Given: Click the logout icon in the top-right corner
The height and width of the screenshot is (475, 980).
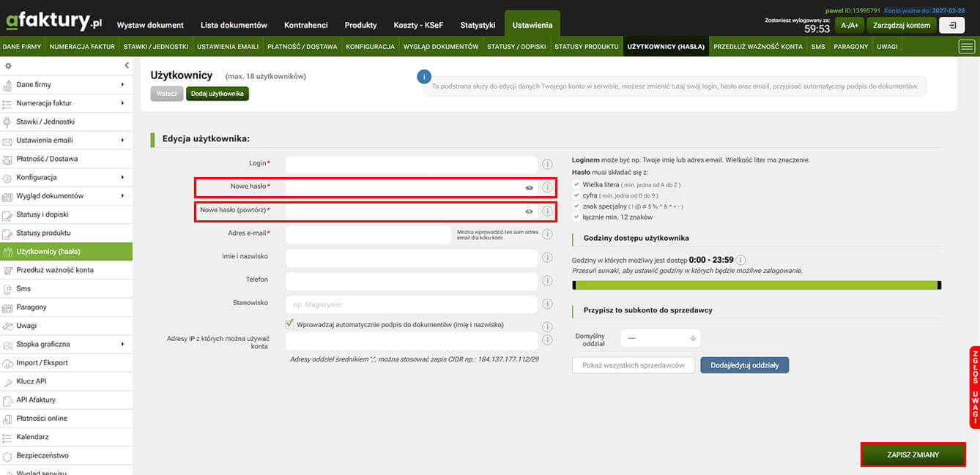Looking at the screenshot, I should click(x=952, y=25).
